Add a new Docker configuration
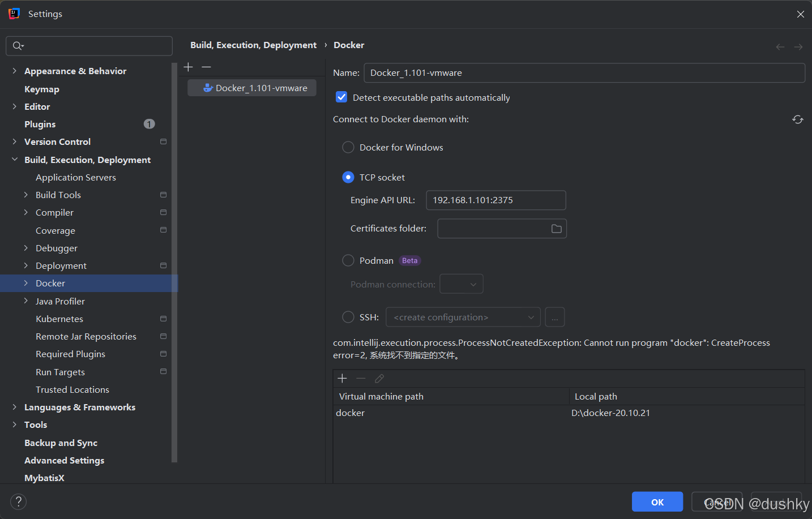Image resolution: width=812 pixels, height=519 pixels. pos(189,67)
